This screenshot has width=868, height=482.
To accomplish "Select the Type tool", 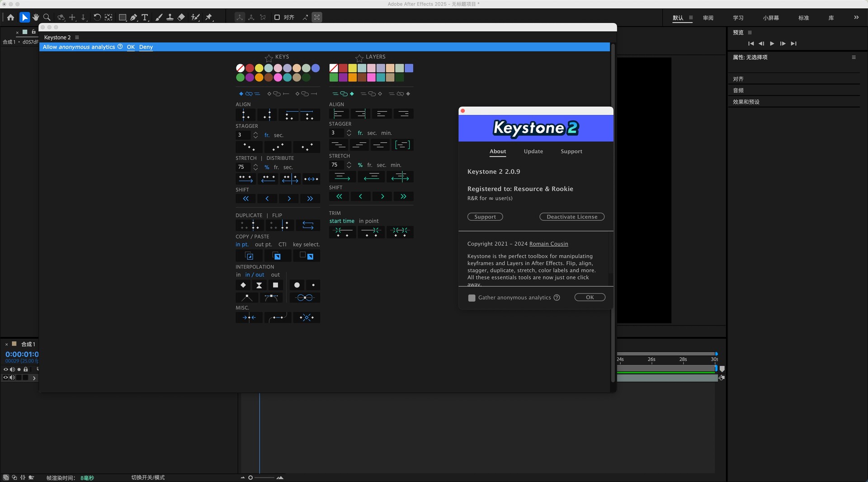I will point(145,18).
